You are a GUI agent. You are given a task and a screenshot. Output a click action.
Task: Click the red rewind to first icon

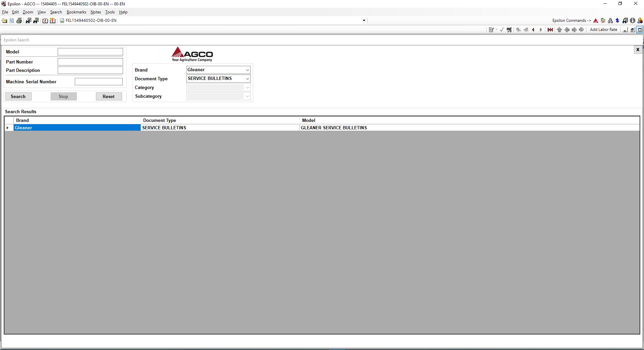click(x=550, y=30)
